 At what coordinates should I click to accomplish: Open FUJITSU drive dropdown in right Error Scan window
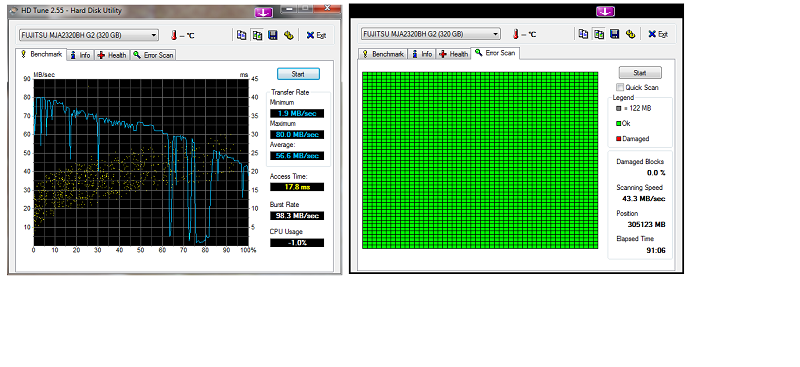431,34
